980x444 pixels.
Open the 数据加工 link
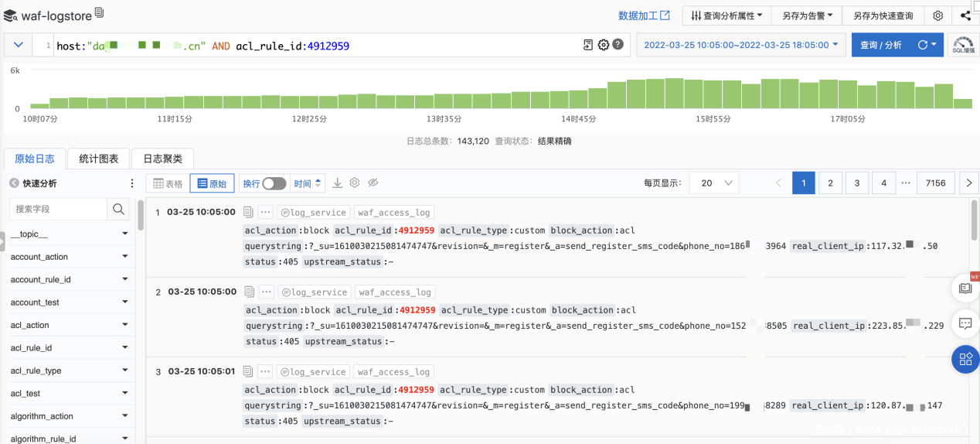[644, 15]
